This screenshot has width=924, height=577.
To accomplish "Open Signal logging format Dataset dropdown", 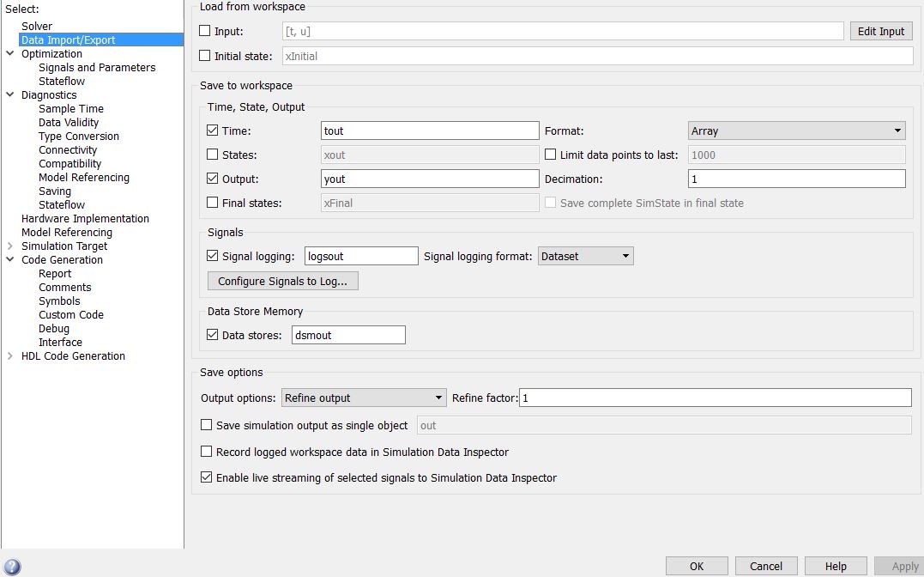I will 585,256.
